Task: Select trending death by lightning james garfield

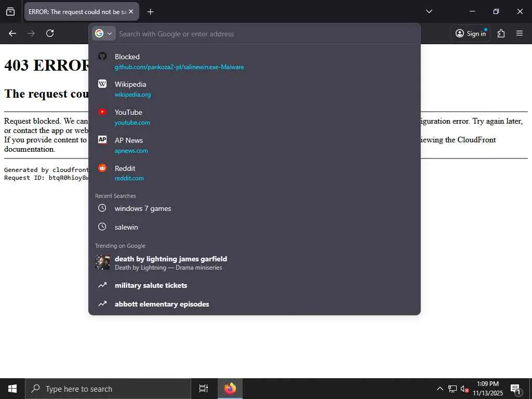Action: (255, 263)
